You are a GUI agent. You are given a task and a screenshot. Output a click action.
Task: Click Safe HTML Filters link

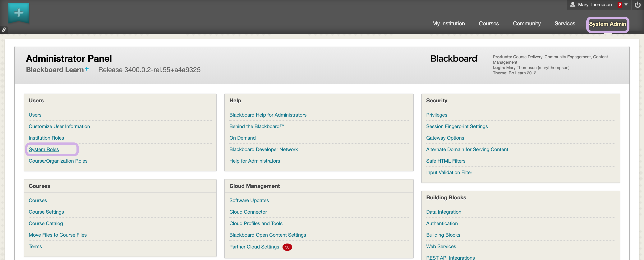[x=445, y=161]
